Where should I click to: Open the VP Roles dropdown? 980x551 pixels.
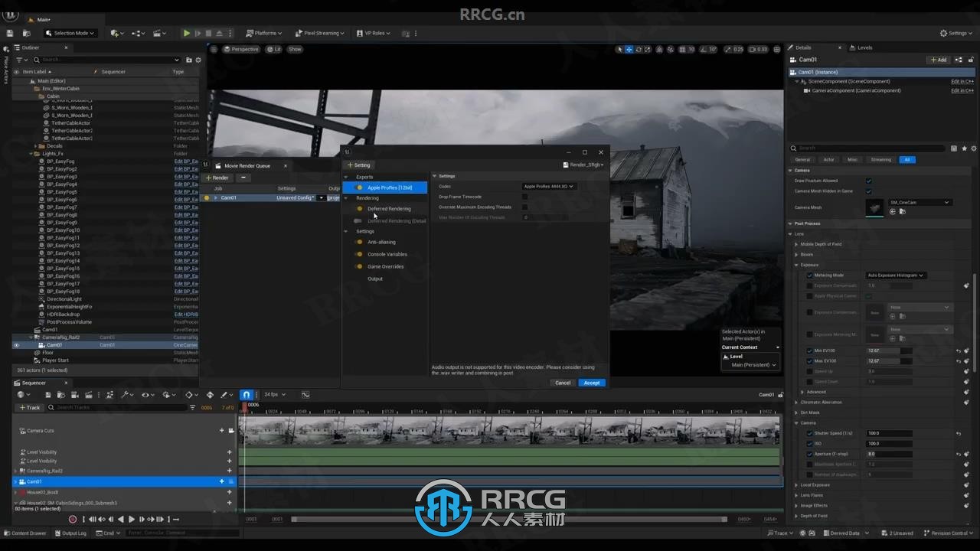point(373,33)
